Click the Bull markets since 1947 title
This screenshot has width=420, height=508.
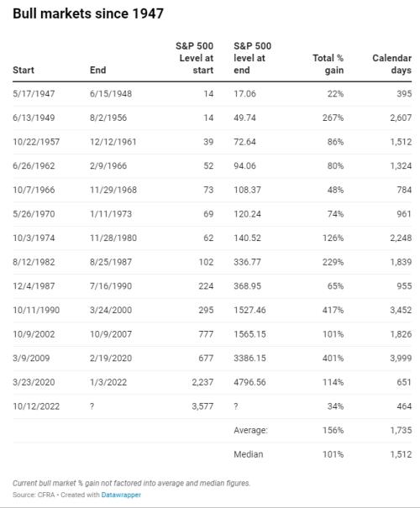coord(88,13)
